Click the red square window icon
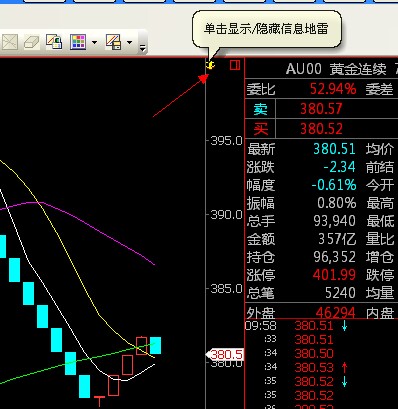Viewport: 398px width, 409px height. (x=235, y=65)
